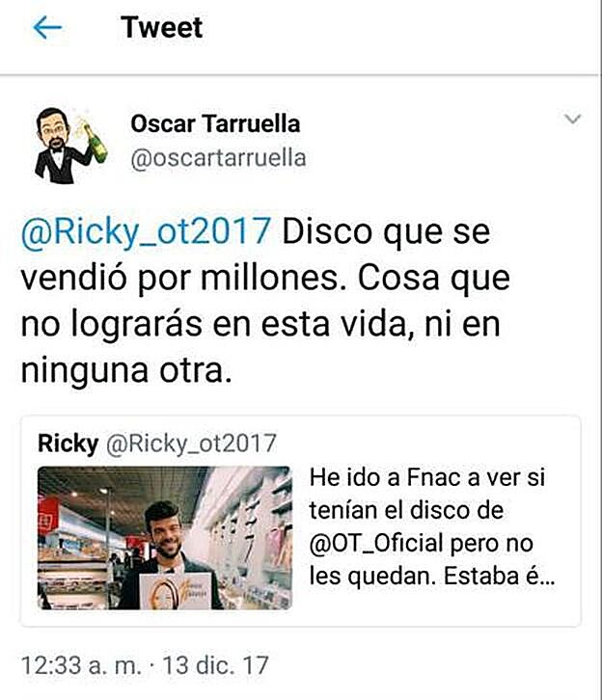This screenshot has height=700, width=602.
Task: Tap the 12:33 a. m. timestamp
Action: click(81, 665)
